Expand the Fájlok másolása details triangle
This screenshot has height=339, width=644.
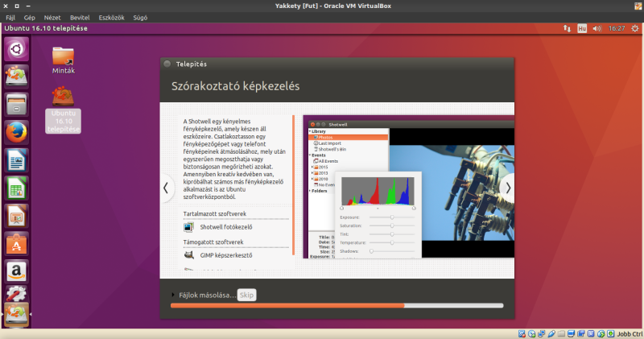173,295
